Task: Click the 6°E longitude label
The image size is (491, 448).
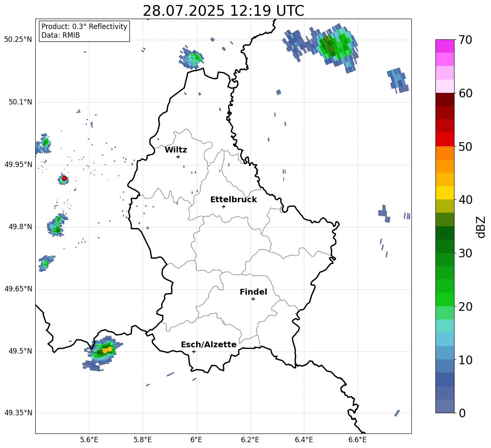Action: [x=197, y=440]
